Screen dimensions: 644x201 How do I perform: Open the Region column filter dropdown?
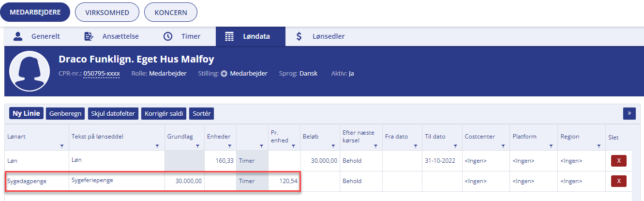tap(598, 146)
